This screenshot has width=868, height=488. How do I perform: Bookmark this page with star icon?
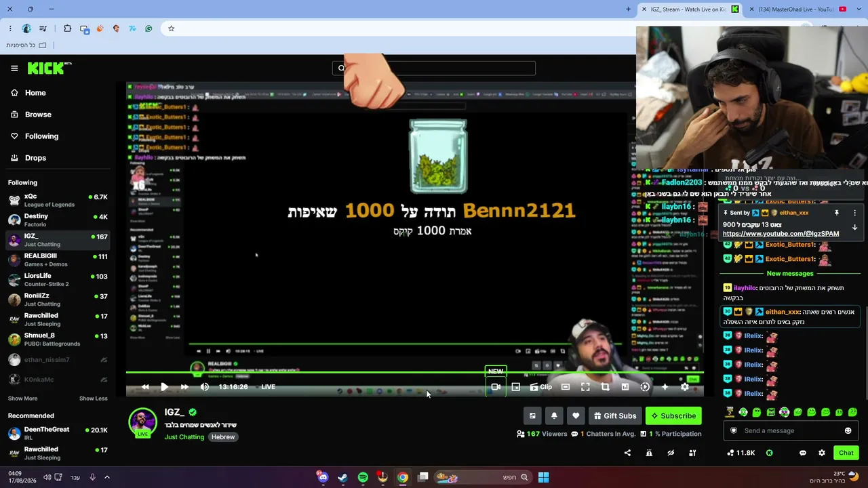(172, 28)
